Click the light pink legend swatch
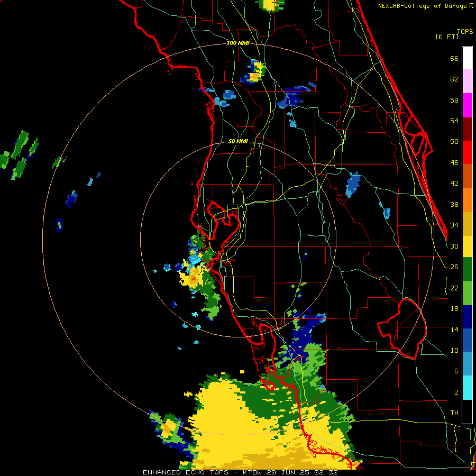 click(467, 81)
